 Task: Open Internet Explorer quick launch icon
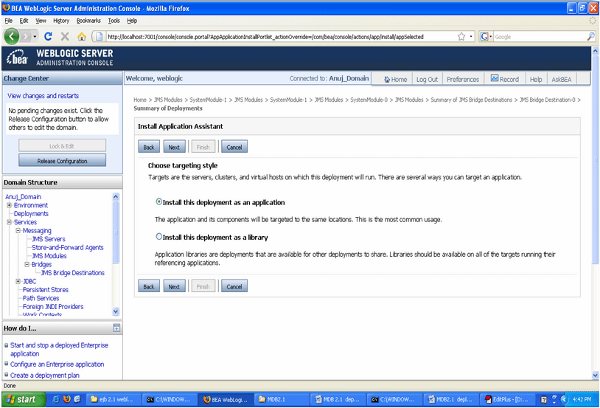[56, 399]
